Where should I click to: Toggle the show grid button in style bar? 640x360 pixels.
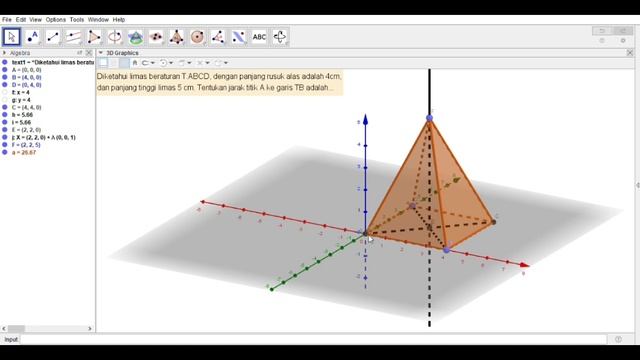(114, 63)
